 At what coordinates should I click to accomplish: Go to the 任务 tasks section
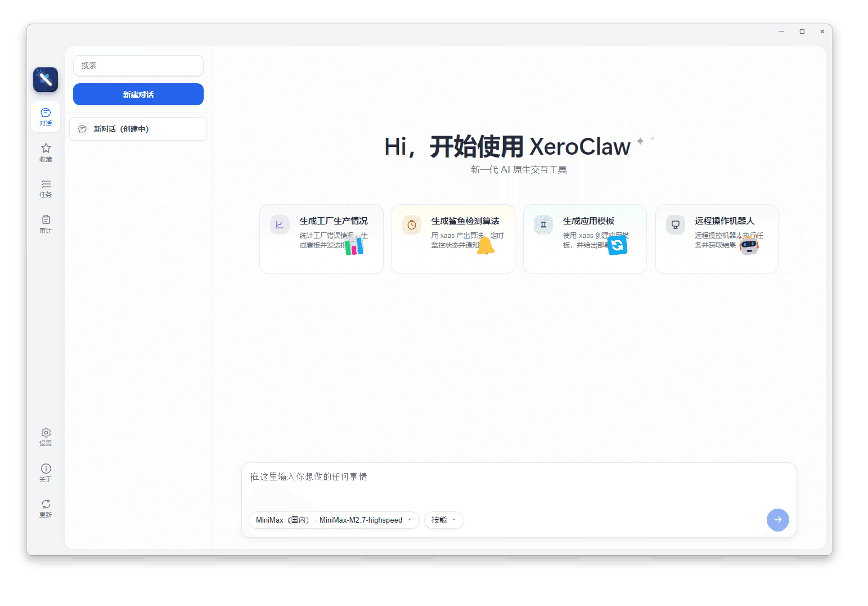[46, 188]
